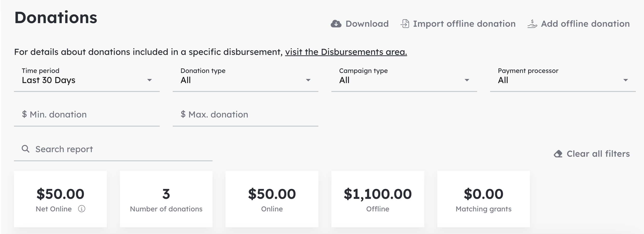The image size is (644, 234).
Task: Open the Campaign type dropdown
Action: pyautogui.click(x=404, y=78)
